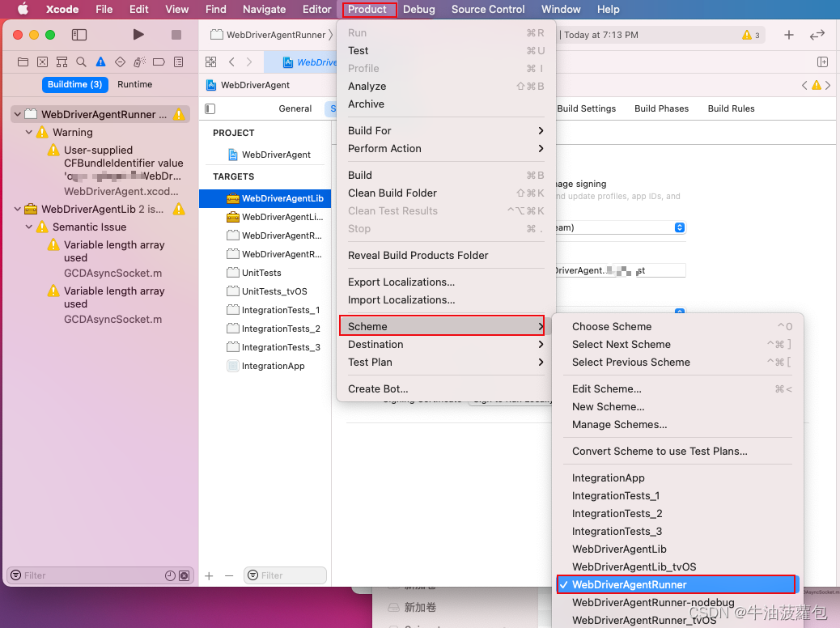Toggle the targets list sidebar icon
The height and width of the screenshot is (628, 840).
tap(210, 108)
